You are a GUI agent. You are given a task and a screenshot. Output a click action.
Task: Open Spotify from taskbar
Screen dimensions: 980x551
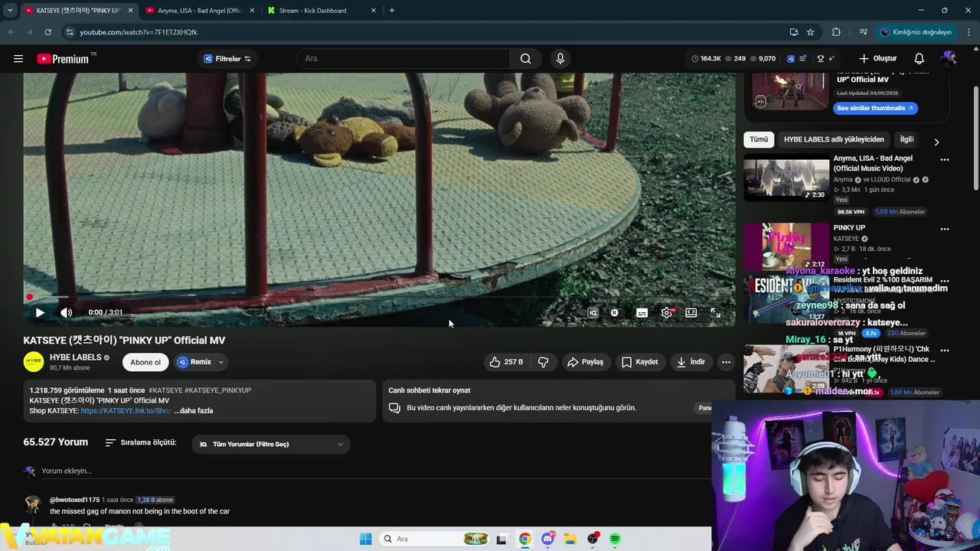point(615,539)
